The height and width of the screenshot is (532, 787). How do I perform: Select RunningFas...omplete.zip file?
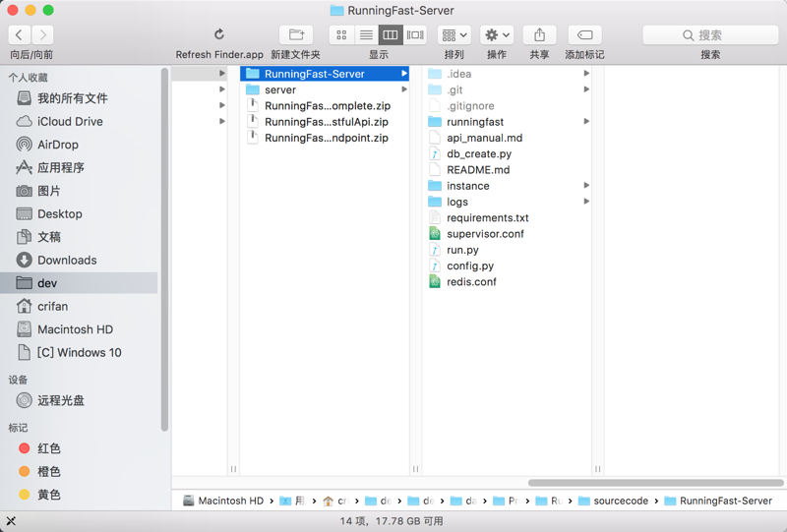pos(325,106)
